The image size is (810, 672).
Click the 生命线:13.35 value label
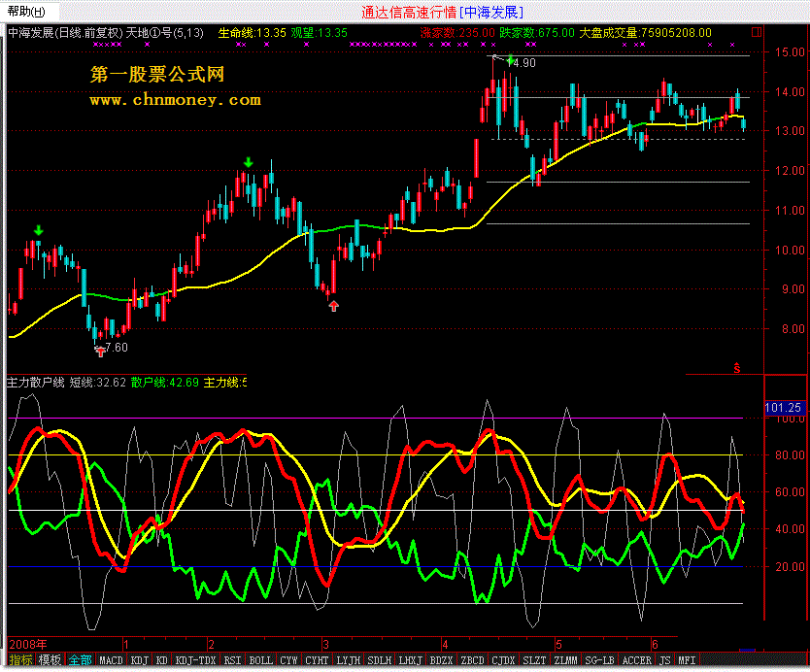coord(253,33)
